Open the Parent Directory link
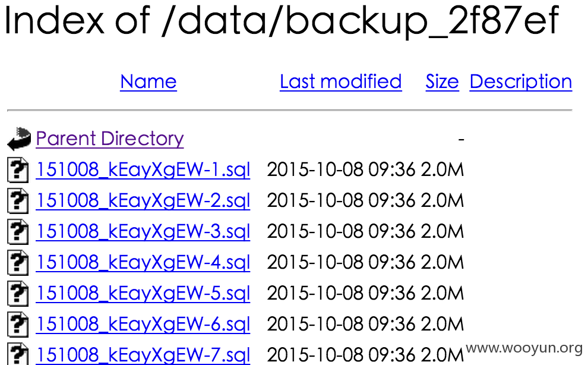Screen dimensions: 588x365 (x=110, y=139)
